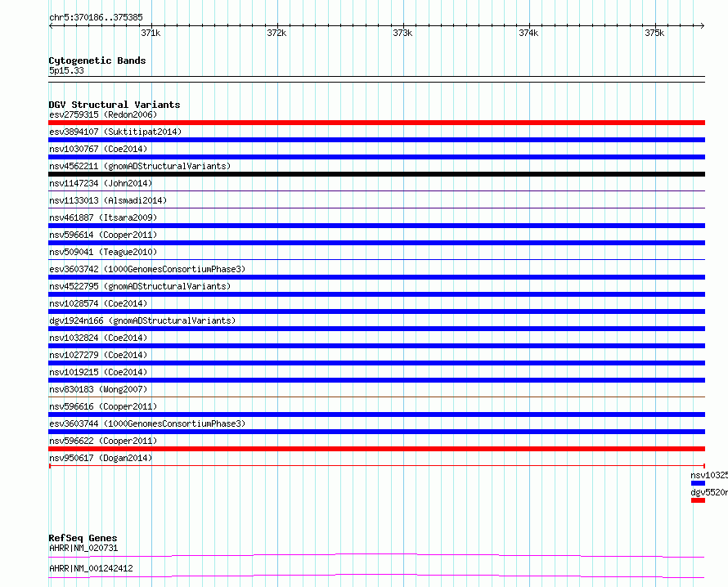
Task: Click the nsv1032824 (Coe2014) label
Action: 98,338
